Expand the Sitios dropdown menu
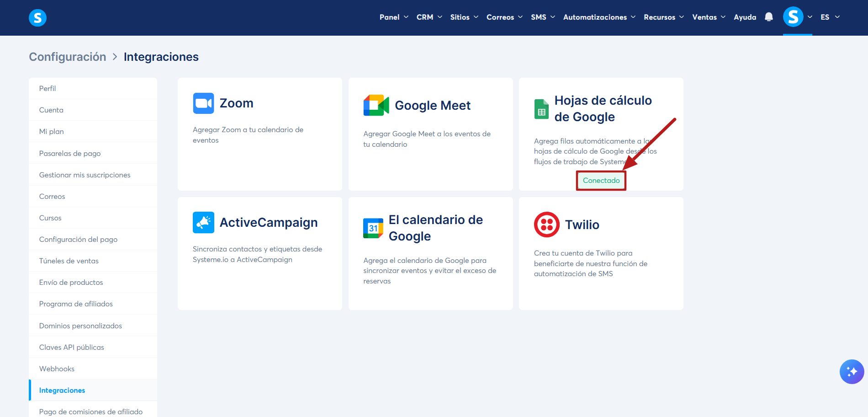The width and height of the screenshot is (868, 417). coord(464,17)
